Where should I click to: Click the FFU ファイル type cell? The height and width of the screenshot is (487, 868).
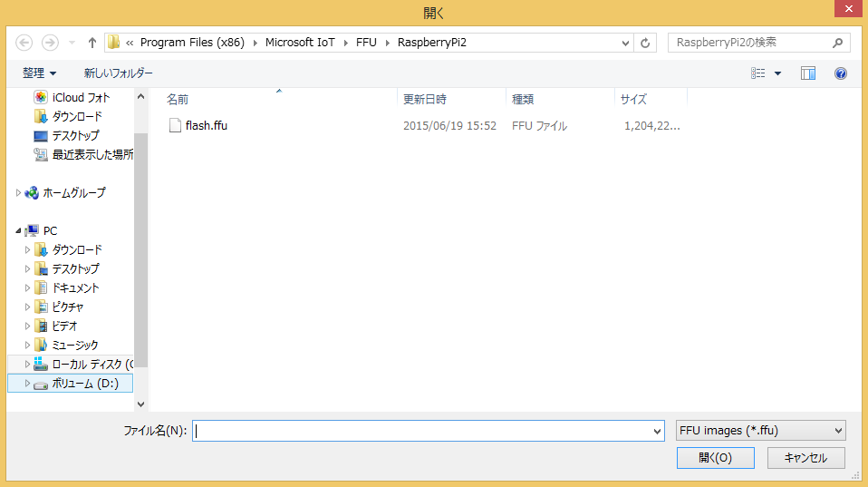(x=539, y=126)
